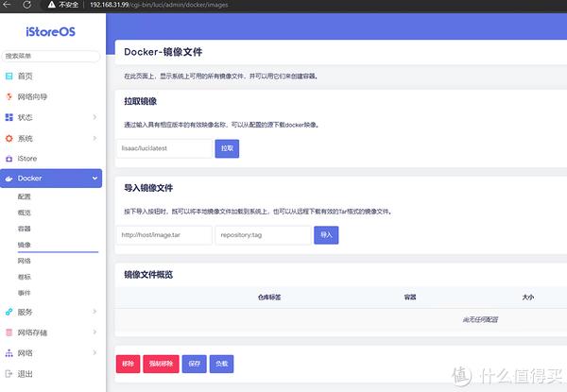Open 网络 submenu item under Docker
This screenshot has width=567, height=392.
click(25, 261)
